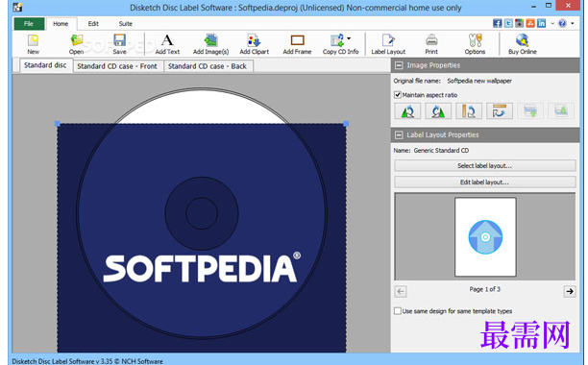
Task: Share on StumbleUpon
Action: coord(530,23)
